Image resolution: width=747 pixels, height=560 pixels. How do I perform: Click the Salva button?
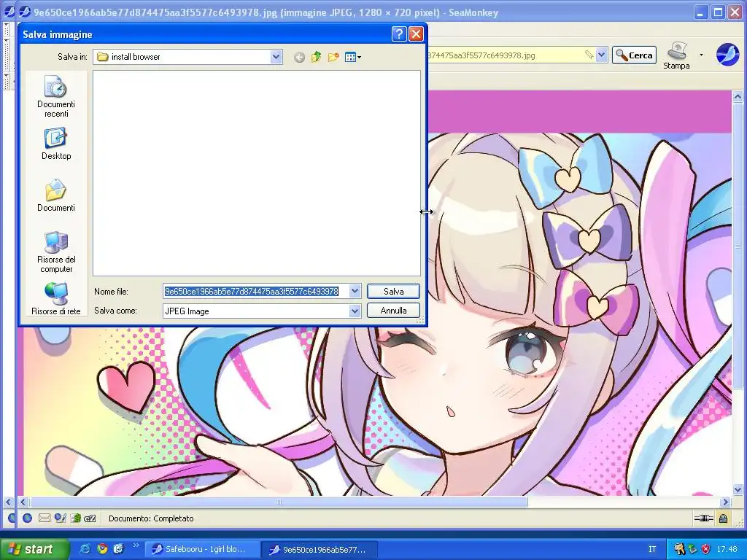pyautogui.click(x=393, y=292)
